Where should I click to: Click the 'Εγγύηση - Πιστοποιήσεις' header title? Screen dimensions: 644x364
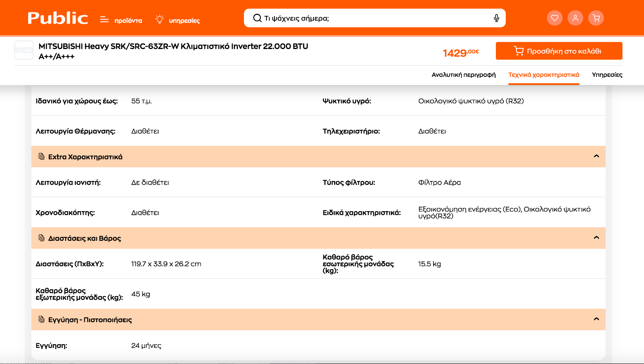point(90,320)
